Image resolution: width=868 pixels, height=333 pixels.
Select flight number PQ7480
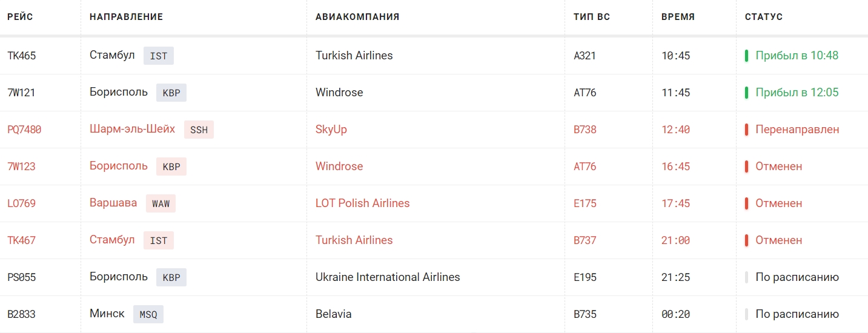24,130
